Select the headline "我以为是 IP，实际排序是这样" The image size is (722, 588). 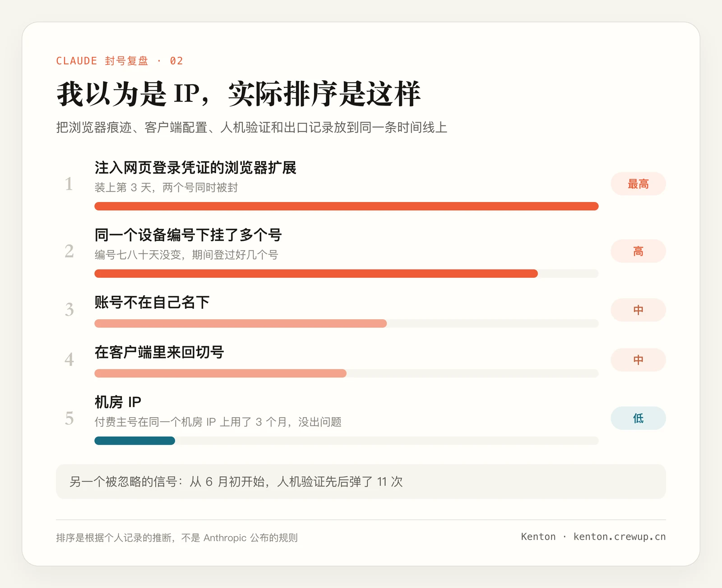(238, 94)
